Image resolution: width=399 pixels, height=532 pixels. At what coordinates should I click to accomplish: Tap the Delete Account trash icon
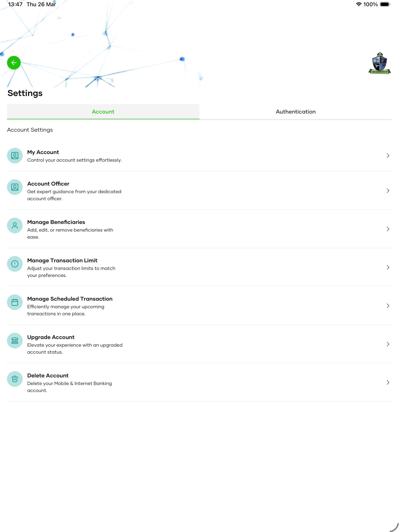coord(15,379)
